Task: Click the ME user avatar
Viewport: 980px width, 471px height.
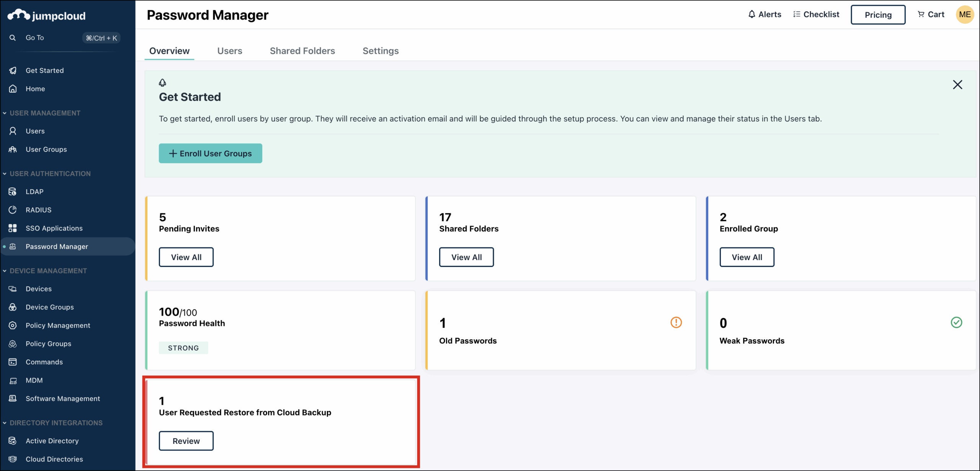Action: [965, 15]
